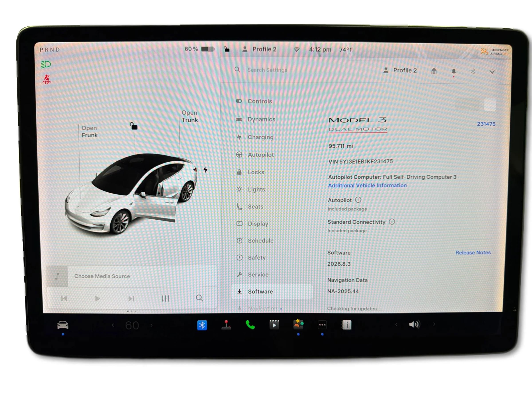Open Choose Media Source selector
532x399 pixels.
coord(102,276)
